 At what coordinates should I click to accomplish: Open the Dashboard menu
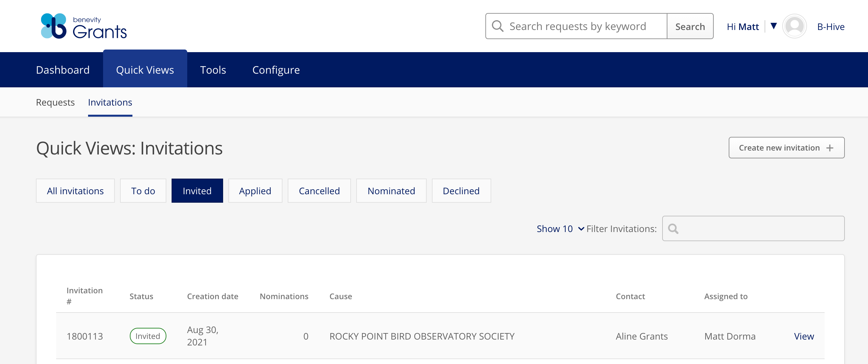coord(63,70)
